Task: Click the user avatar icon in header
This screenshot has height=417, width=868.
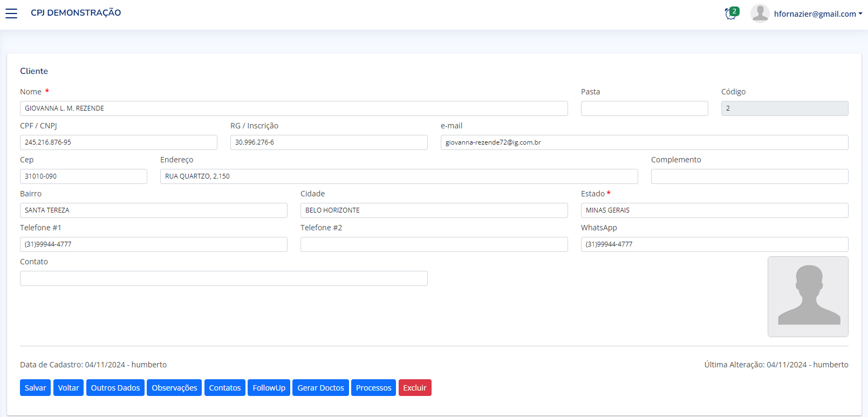Action: pos(760,13)
